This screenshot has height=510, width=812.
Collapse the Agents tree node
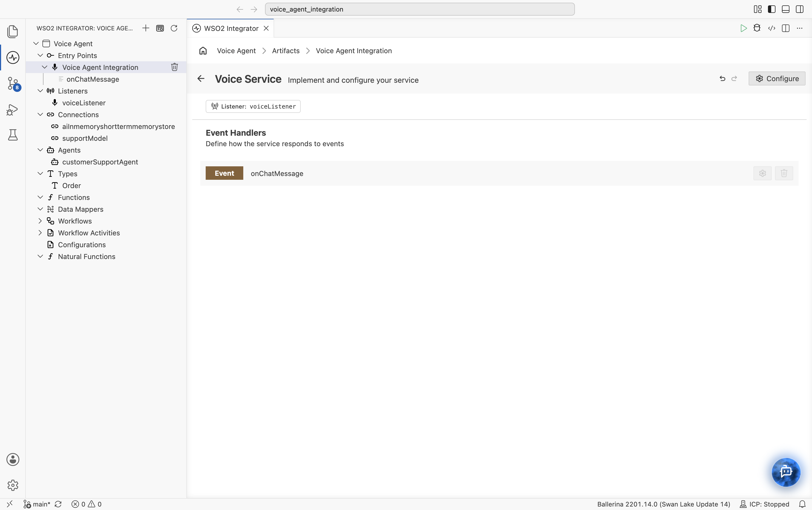(x=40, y=150)
